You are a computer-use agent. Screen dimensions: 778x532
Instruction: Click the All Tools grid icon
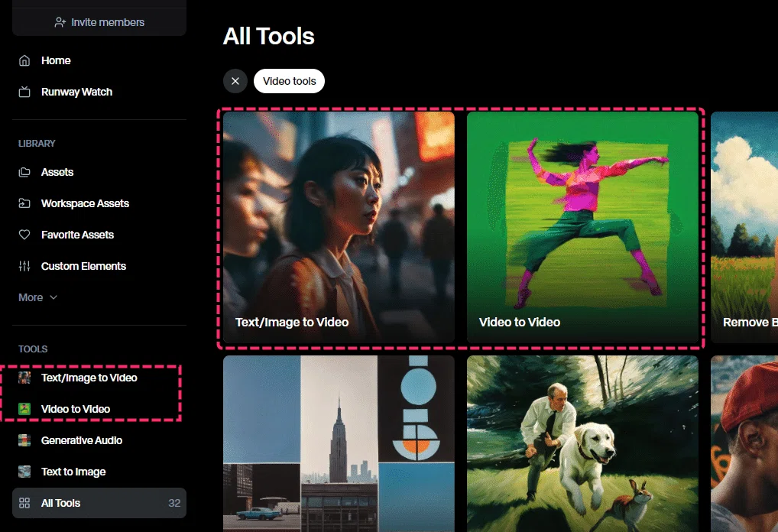point(24,503)
